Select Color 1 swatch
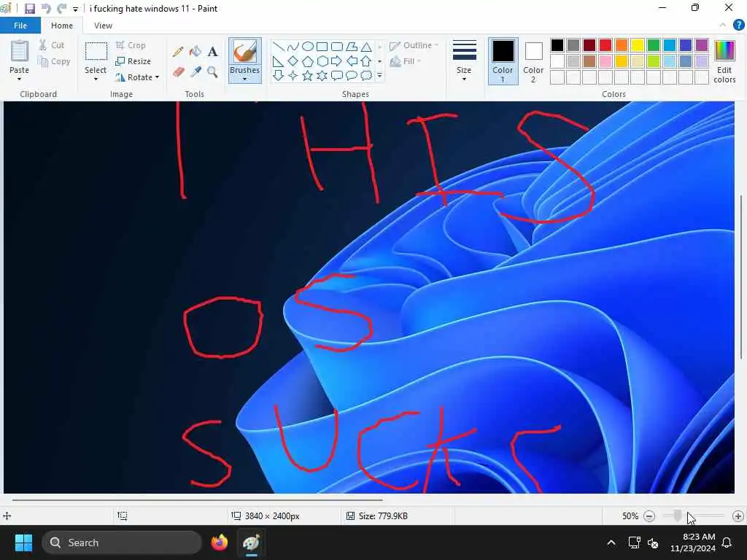This screenshot has width=747, height=560. click(503, 61)
